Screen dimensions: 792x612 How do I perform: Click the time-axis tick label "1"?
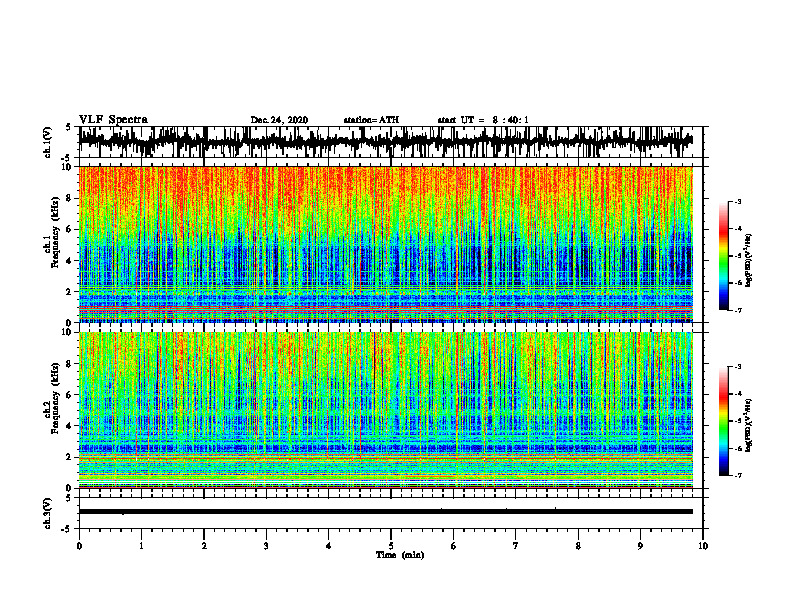141,546
